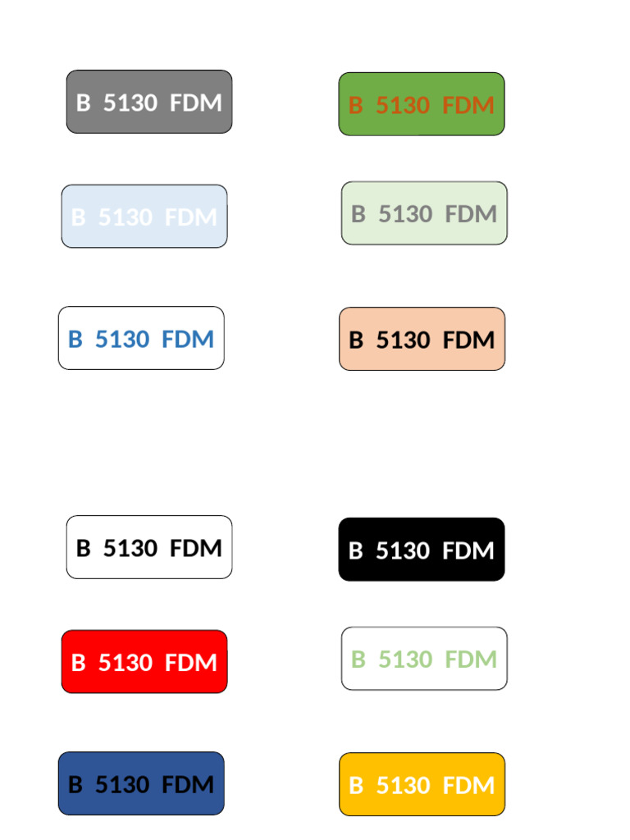Click the orange letter B on green plate
Viewport: 630px width, 840px height.
(356, 106)
